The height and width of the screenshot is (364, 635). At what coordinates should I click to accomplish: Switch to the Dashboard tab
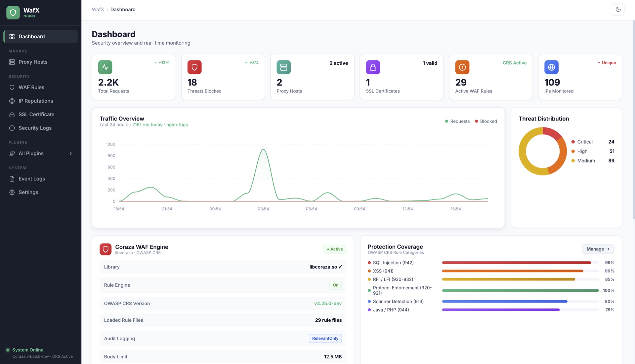(32, 36)
